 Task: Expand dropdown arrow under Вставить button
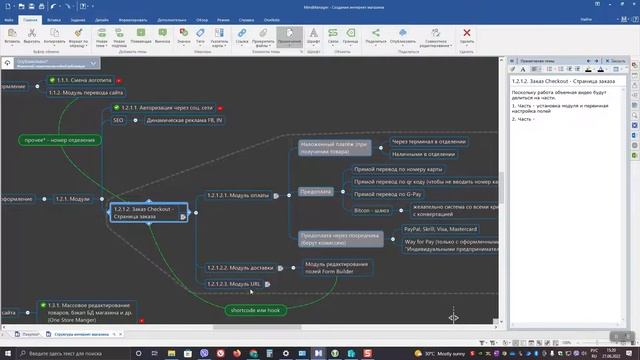pyautogui.click(x=12, y=45)
